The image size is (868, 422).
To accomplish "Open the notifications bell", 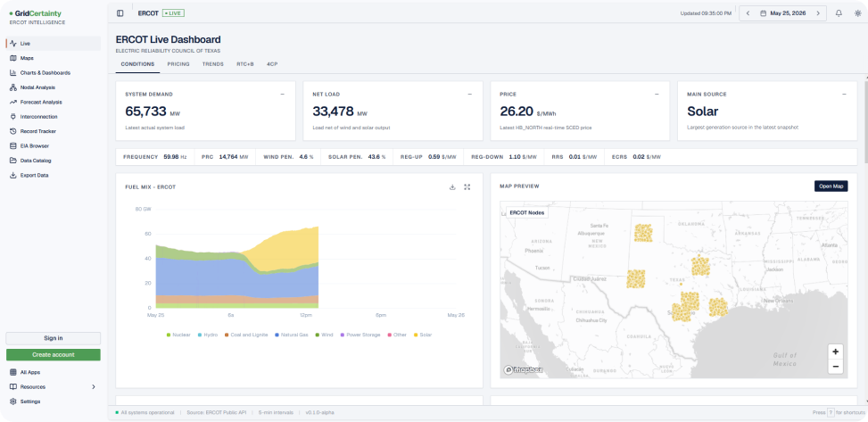I will coord(839,13).
